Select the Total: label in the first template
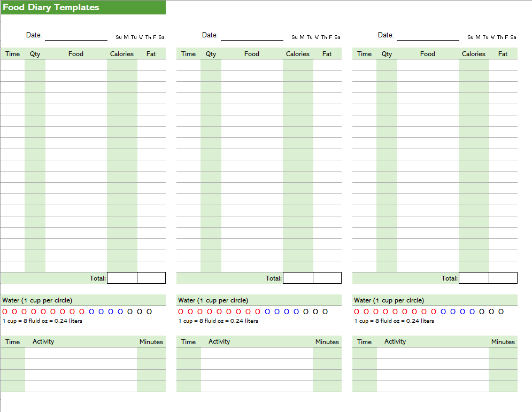This screenshot has height=412, width=532. pos(98,278)
